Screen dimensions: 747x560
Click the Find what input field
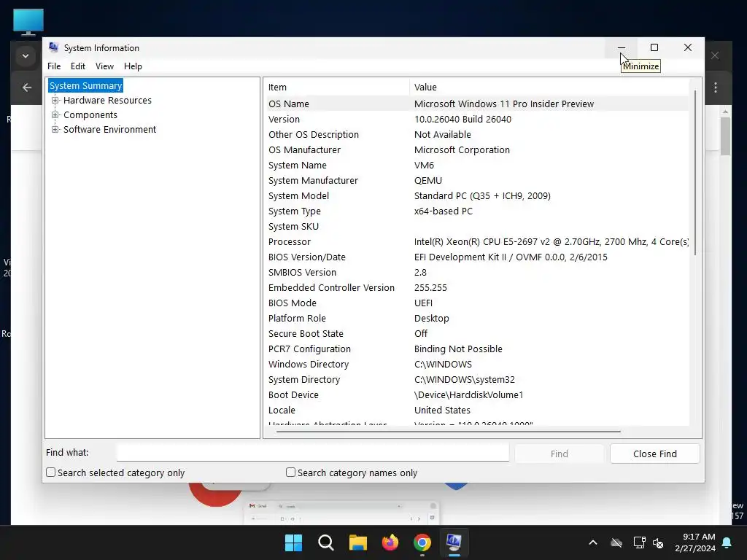pos(313,453)
